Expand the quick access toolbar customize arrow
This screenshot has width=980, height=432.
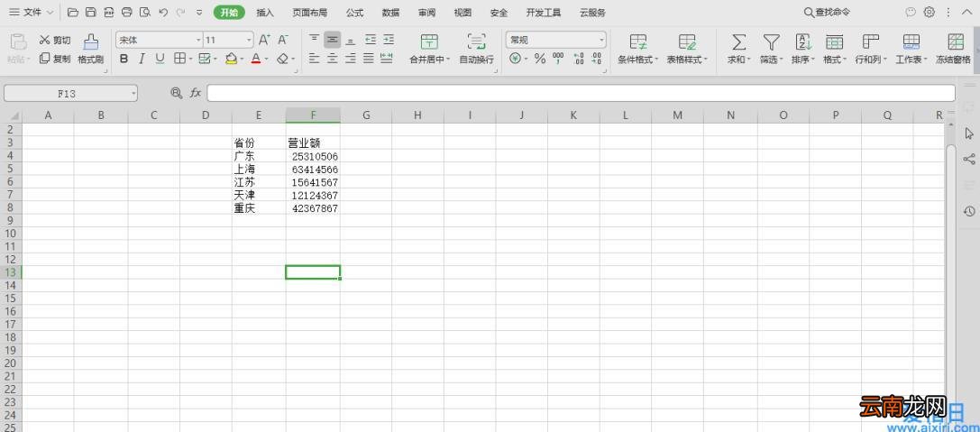click(x=199, y=12)
